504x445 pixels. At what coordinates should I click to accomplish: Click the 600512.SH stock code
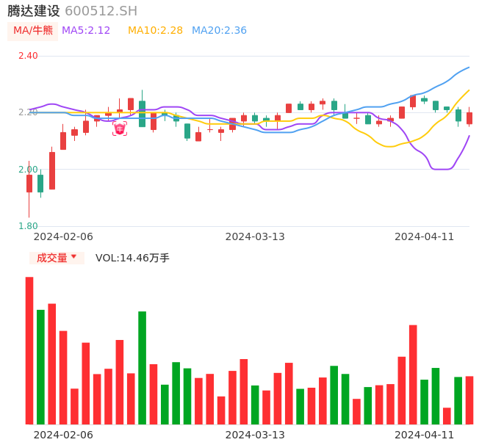click(101, 11)
